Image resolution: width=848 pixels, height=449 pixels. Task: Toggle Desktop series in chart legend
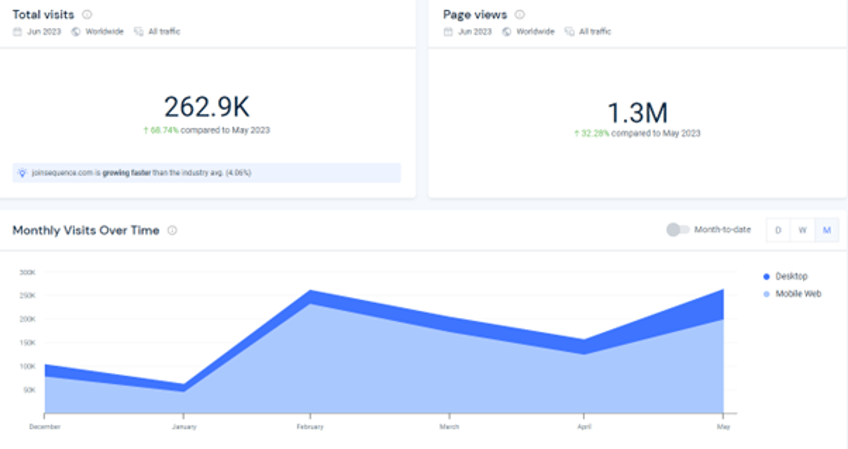tap(767, 276)
